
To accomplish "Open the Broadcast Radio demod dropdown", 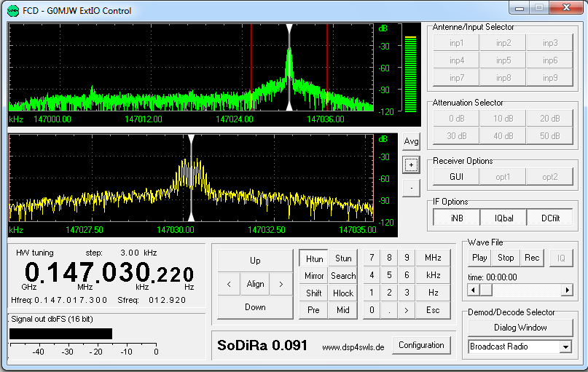I will point(565,347).
